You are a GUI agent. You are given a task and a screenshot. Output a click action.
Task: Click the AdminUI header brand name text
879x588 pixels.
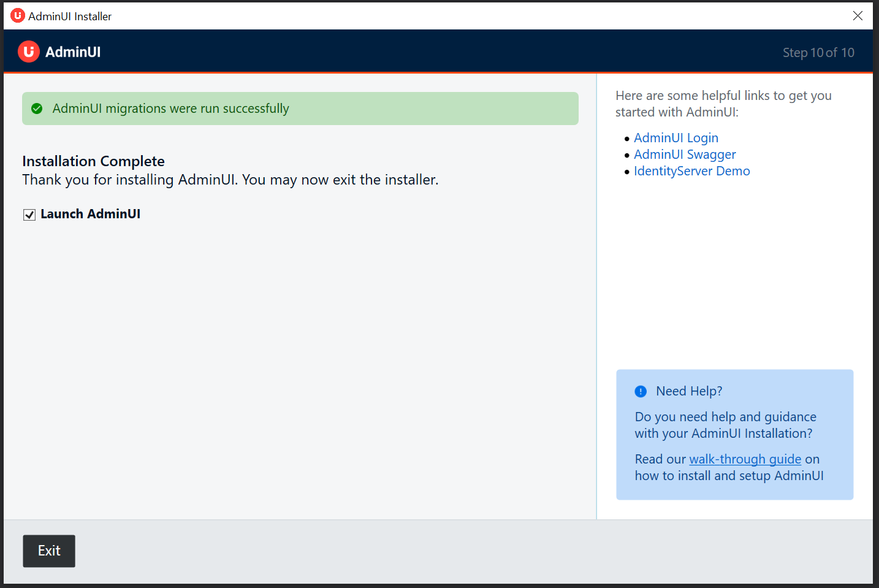coord(73,52)
